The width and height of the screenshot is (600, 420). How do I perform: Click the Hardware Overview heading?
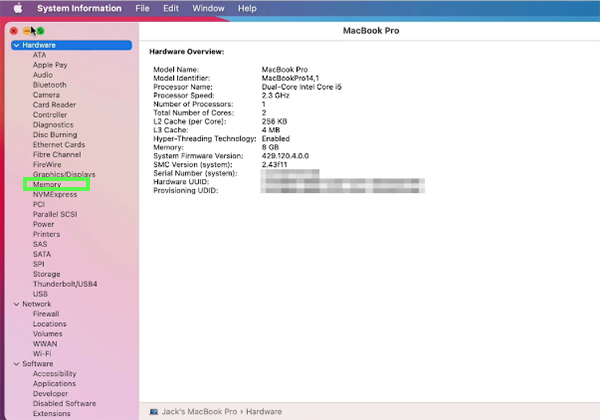pyautogui.click(x=187, y=52)
